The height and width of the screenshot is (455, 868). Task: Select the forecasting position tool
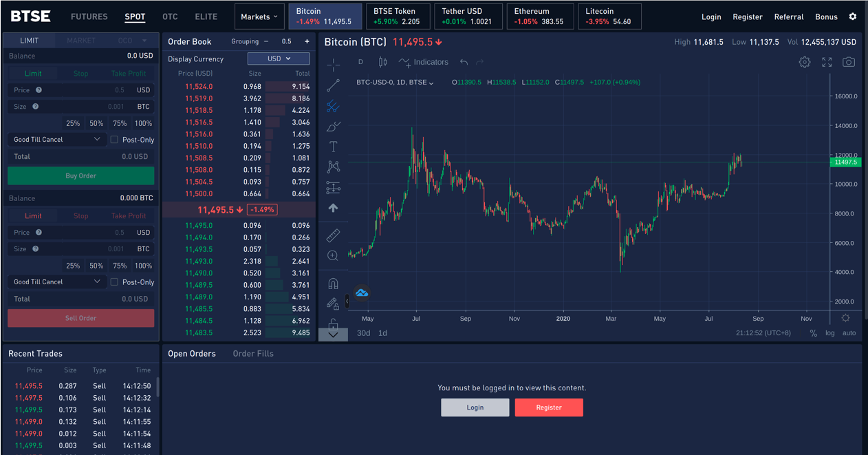coord(333,188)
